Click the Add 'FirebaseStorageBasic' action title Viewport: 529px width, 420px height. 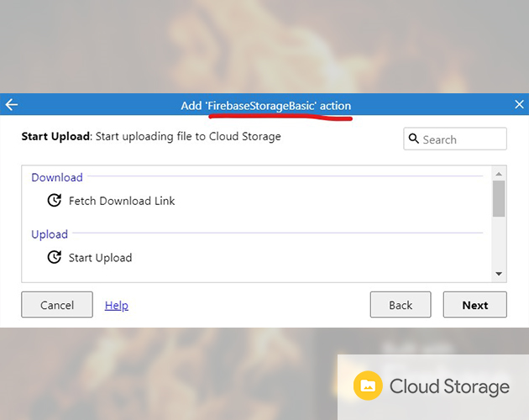click(x=266, y=106)
